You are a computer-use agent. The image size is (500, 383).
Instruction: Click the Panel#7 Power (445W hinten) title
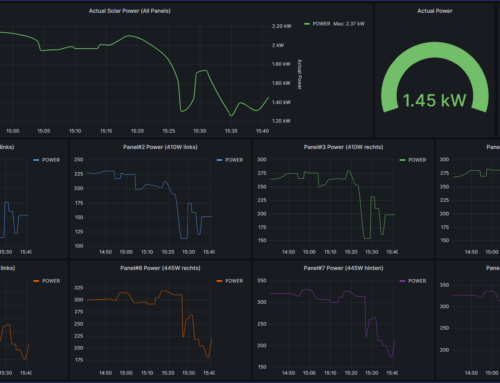tap(343, 268)
